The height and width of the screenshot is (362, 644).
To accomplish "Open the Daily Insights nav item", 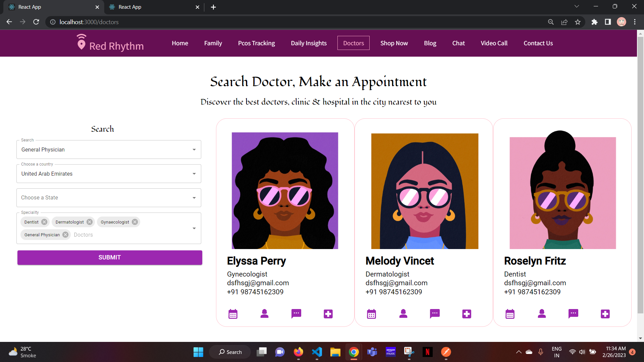I will pos(309,43).
